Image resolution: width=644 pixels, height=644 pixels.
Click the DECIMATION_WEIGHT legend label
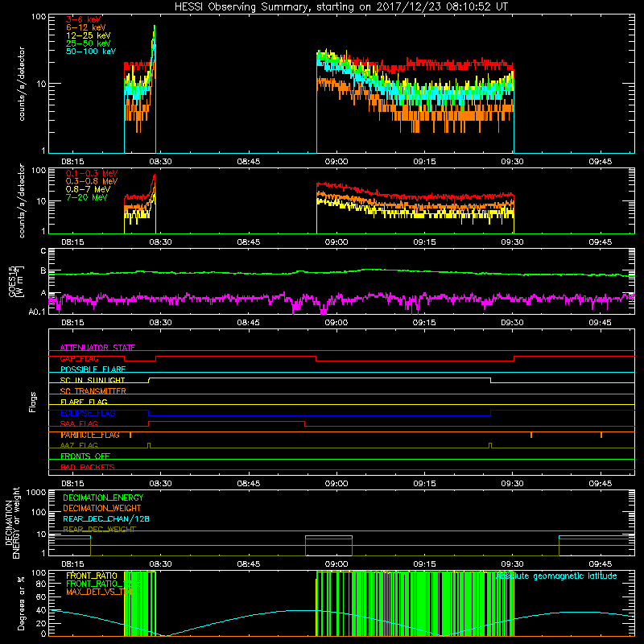point(102,508)
